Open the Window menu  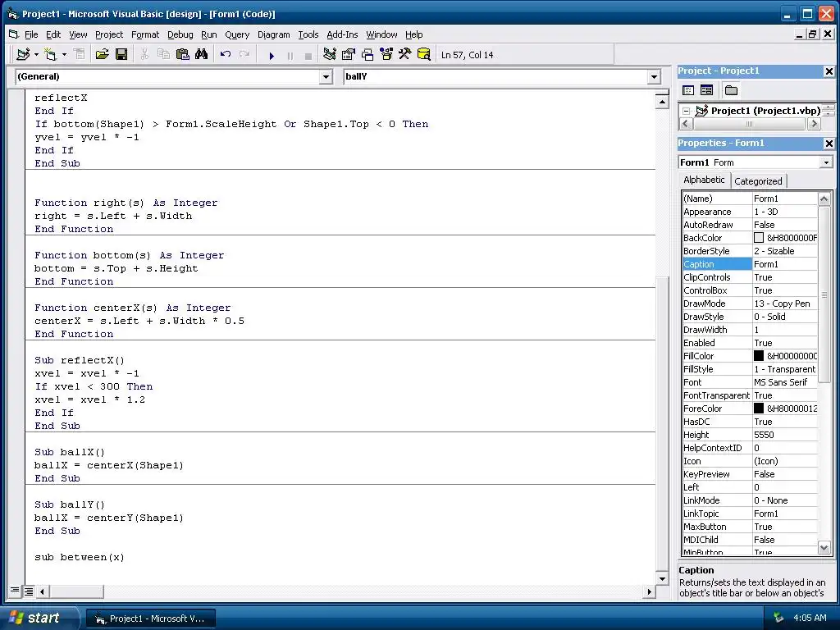381,34
